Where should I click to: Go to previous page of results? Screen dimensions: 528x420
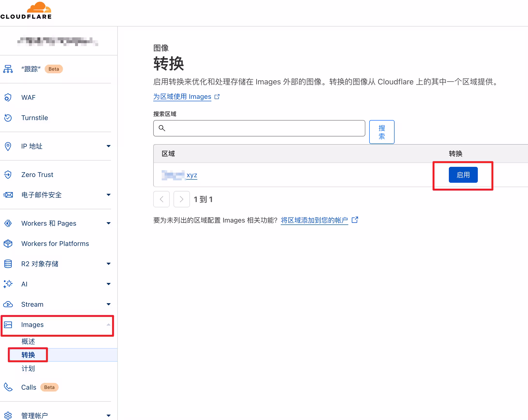[x=161, y=199]
